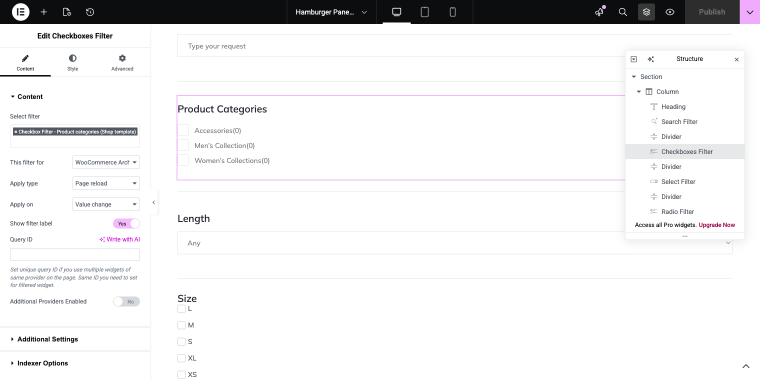Open What's New rocket icon
The height and width of the screenshot is (380, 760).
tap(600, 12)
